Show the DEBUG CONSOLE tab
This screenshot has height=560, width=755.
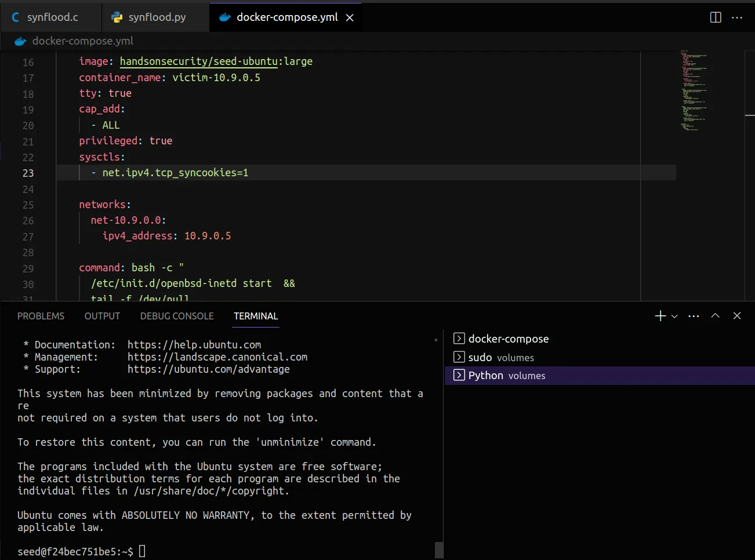[177, 316]
